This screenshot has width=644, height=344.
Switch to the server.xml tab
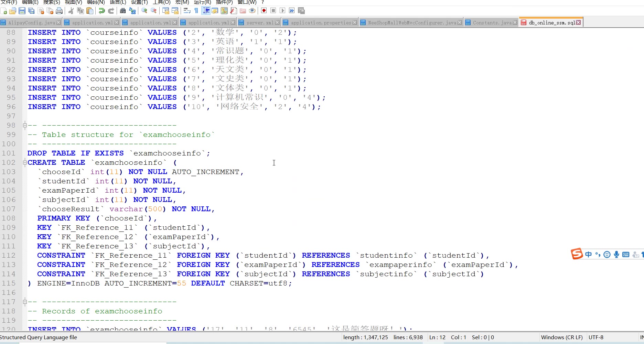[260, 23]
